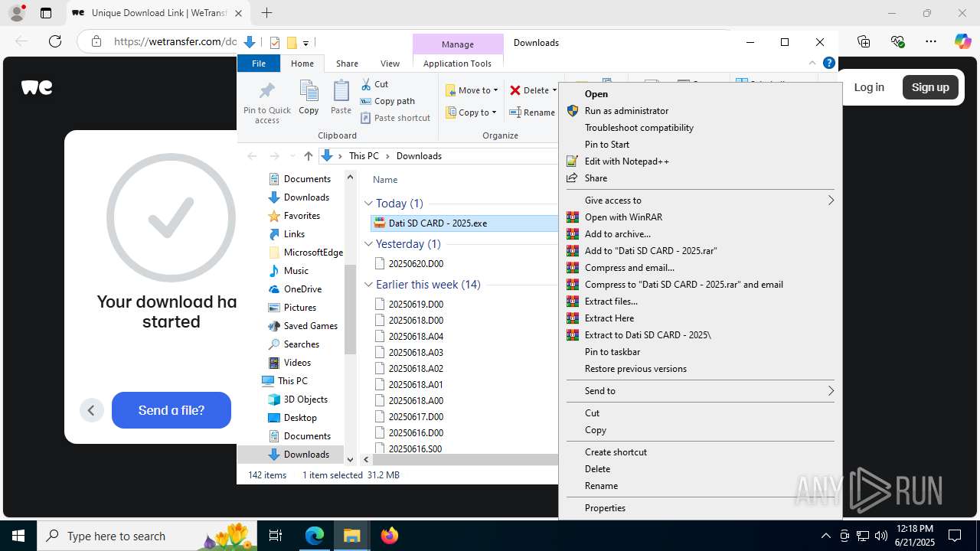Switch to the Share ribbon tab
The height and width of the screenshot is (551, 980).
pyautogui.click(x=347, y=64)
